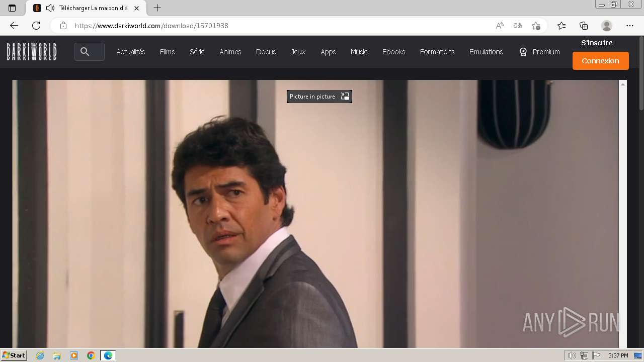Click the S'inscrire sign-up link
This screenshot has width=644, height=362.
pyautogui.click(x=597, y=43)
